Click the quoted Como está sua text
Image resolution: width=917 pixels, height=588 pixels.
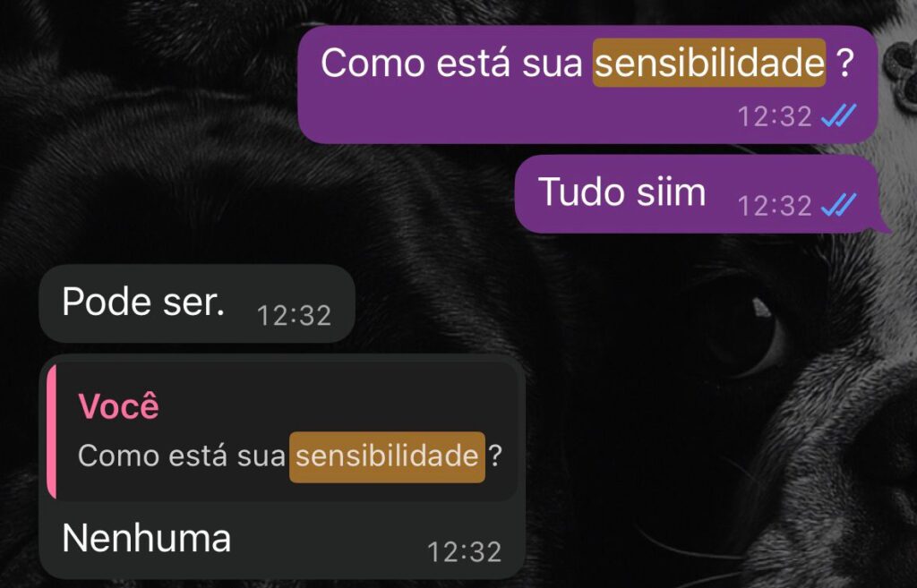tap(182, 456)
